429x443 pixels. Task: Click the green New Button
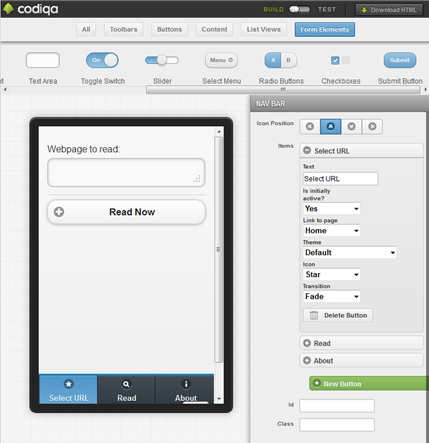[369, 384]
